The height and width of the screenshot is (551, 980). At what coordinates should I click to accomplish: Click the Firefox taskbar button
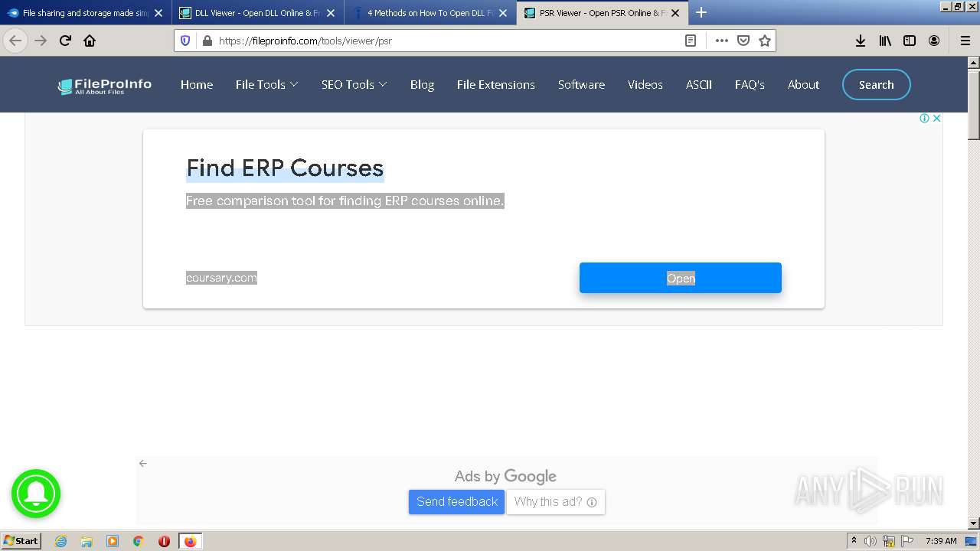click(x=190, y=541)
